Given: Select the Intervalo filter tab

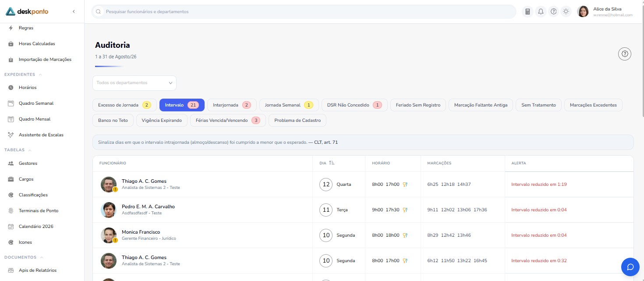Looking at the screenshot, I should click(182, 105).
